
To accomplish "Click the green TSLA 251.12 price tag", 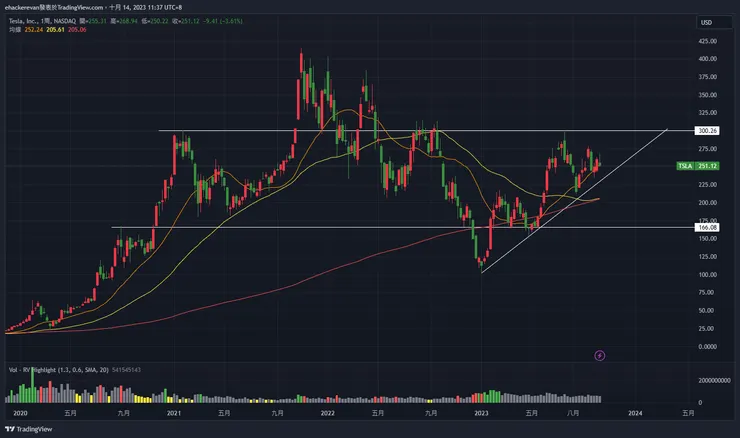I will tap(698, 166).
